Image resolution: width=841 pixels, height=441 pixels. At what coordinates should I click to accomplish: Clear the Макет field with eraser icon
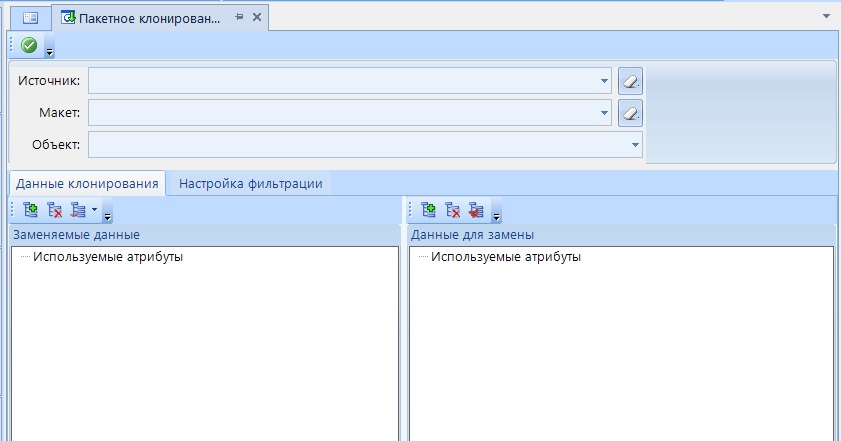pos(630,113)
